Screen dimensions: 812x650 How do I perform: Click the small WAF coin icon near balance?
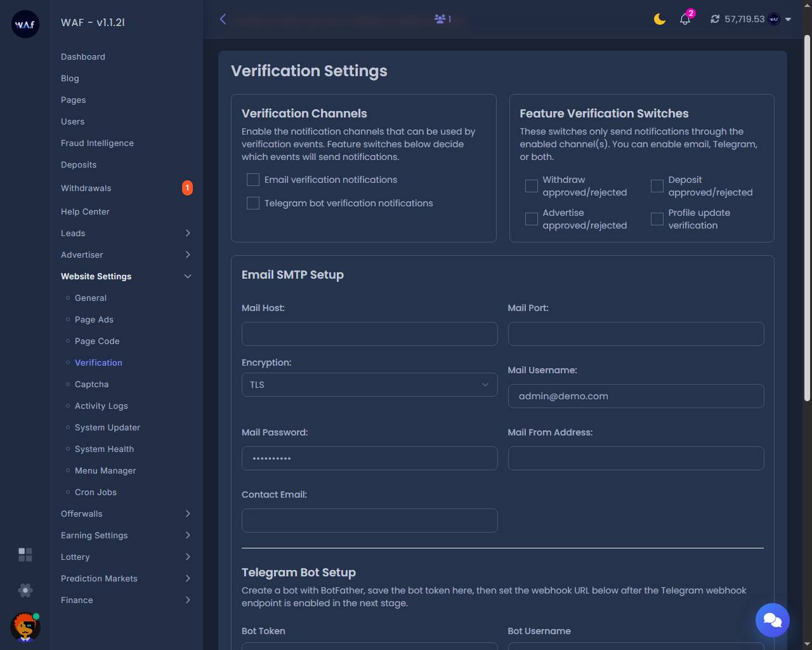click(x=774, y=19)
